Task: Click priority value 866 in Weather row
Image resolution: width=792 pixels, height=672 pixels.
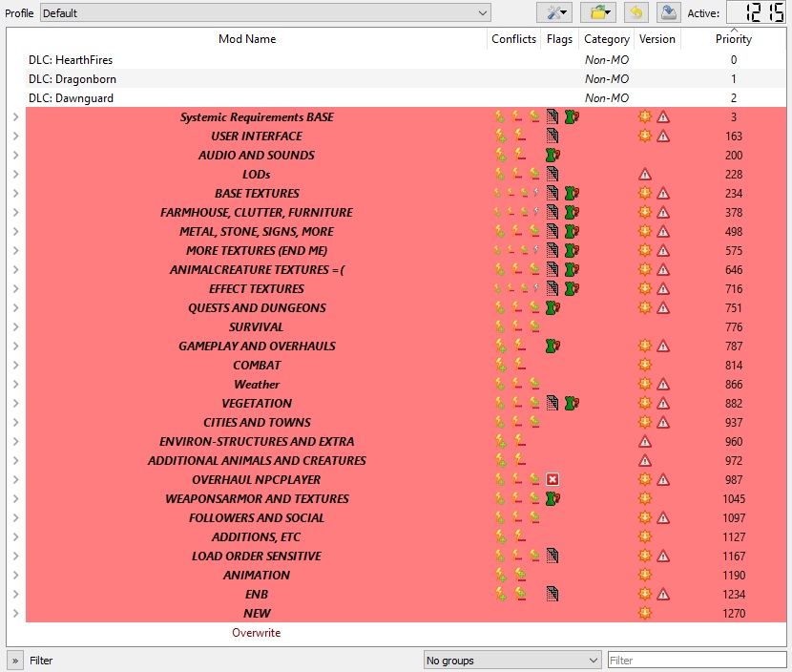Action: [x=734, y=385]
